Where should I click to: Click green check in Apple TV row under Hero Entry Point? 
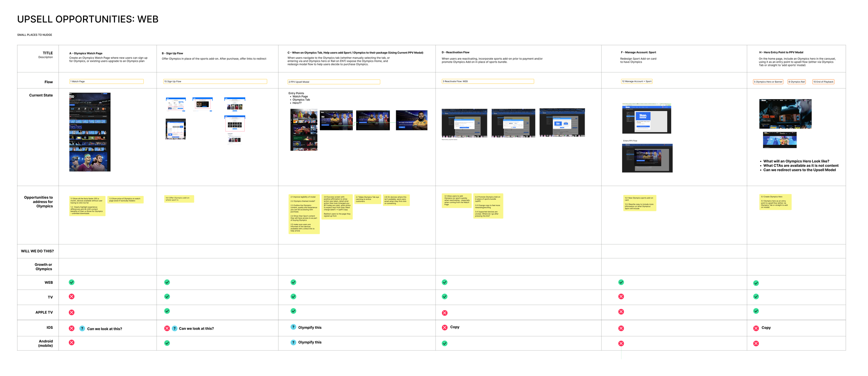pos(756,311)
